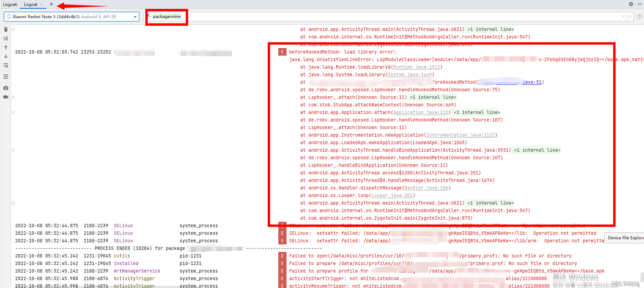
Task: Click the '2022-10-08 05:32:03.742 23252-23252' timestamp
Action: (x=63, y=52)
